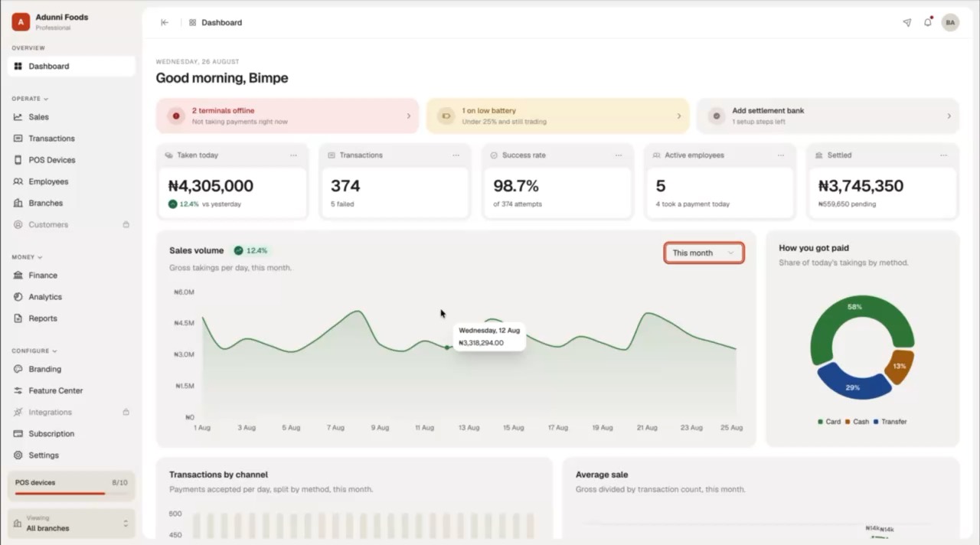
Task: Click the Dashboard breadcrumb label
Action: [221, 23]
